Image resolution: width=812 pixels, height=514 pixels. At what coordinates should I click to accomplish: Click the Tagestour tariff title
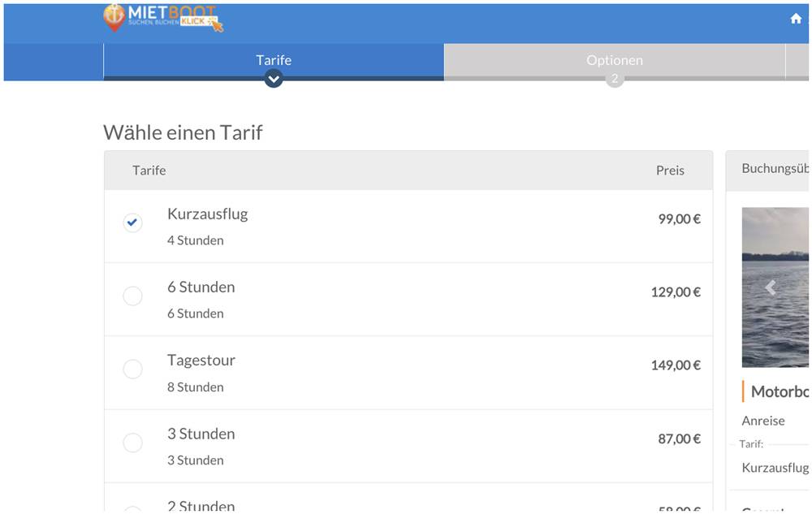pos(201,361)
